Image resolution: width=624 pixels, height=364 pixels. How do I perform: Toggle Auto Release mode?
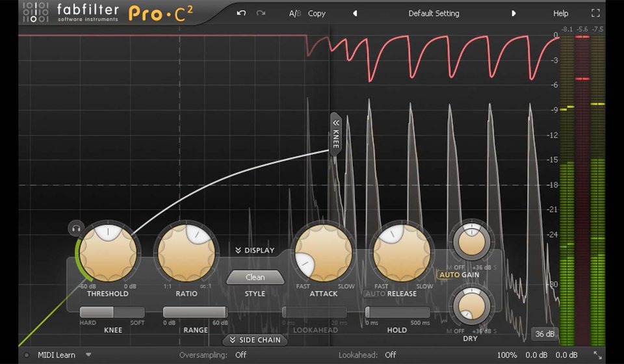pos(374,294)
